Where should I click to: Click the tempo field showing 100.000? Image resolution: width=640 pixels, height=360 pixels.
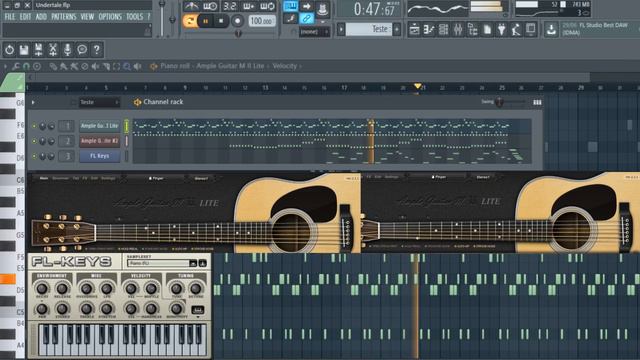(261, 21)
